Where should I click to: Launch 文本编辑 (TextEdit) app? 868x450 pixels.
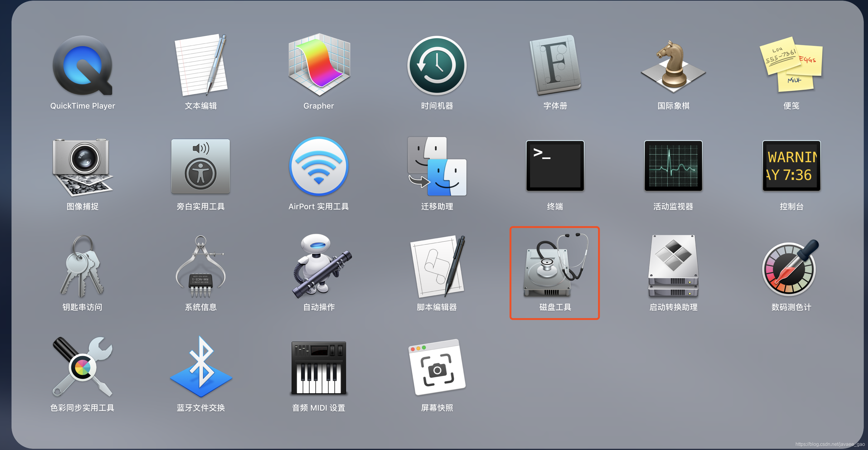click(201, 65)
